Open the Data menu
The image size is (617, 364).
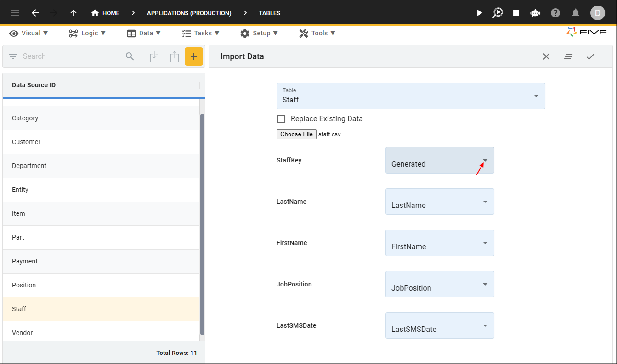point(144,33)
